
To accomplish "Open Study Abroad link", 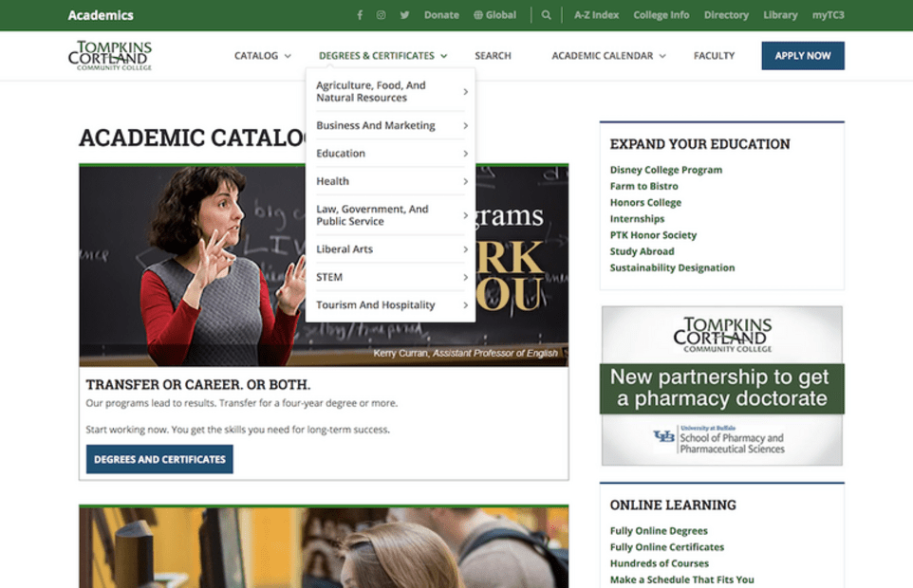I will [642, 251].
